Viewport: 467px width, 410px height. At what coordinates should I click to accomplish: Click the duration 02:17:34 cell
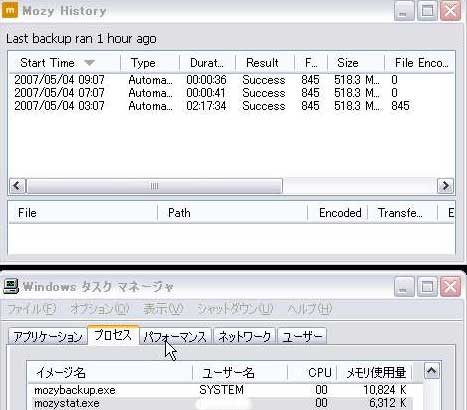coord(206,106)
